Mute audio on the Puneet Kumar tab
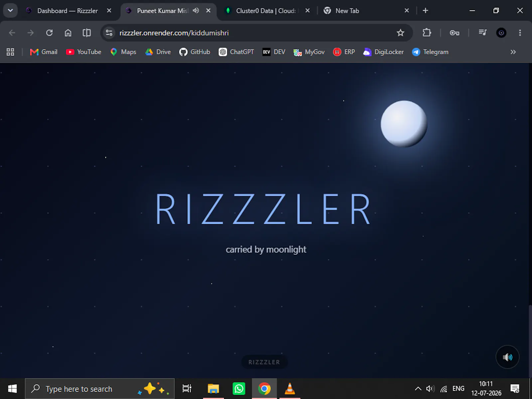Image resolution: width=532 pixels, height=399 pixels. (196, 11)
